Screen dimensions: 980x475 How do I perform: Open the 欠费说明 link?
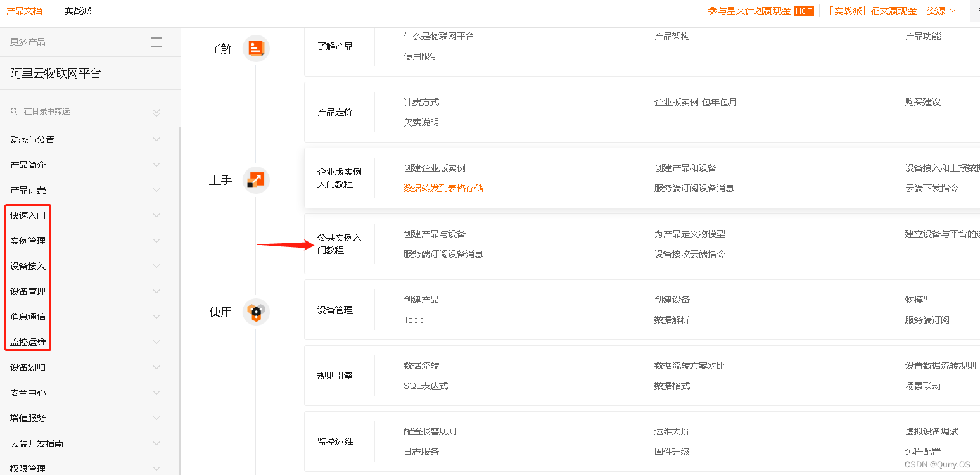click(x=421, y=122)
